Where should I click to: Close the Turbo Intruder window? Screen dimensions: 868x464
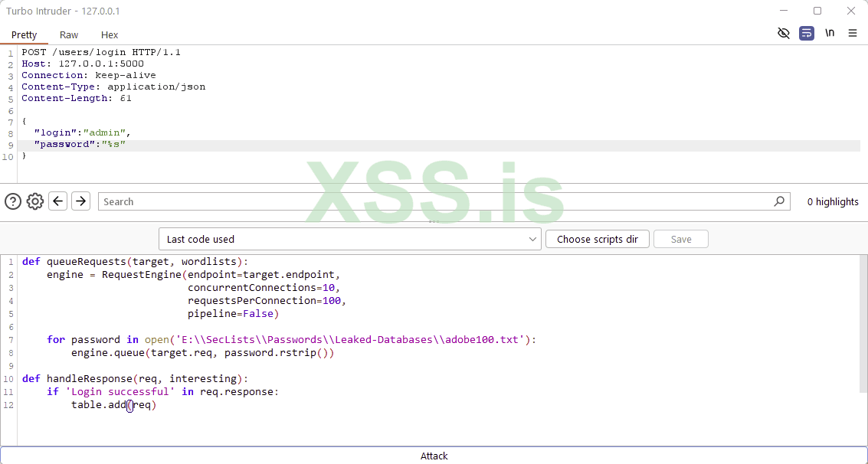point(851,11)
